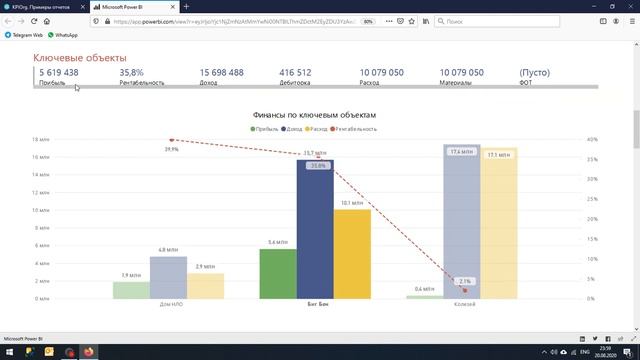640x360 pixels.
Task: Go back to the previous page in the browser
Action: click(8, 21)
